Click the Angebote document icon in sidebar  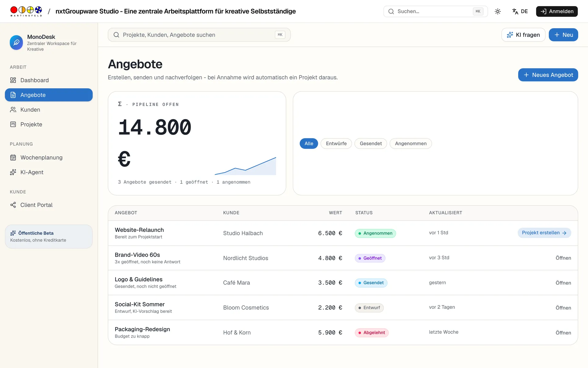13,95
